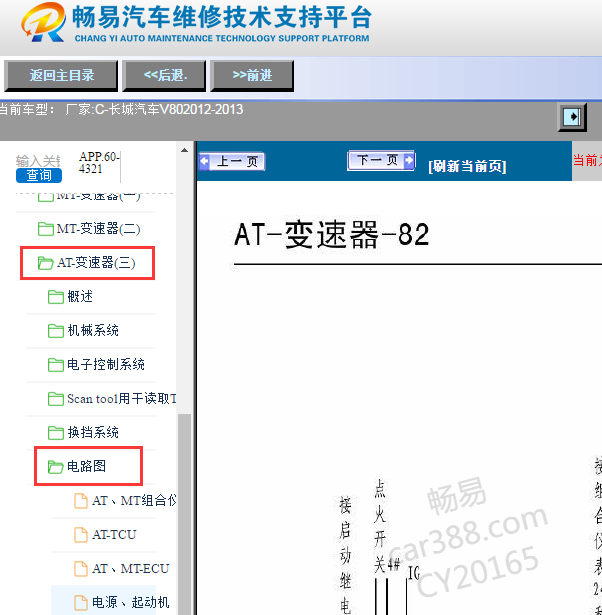Image resolution: width=602 pixels, height=615 pixels.
Task: Click open folder icon beside 电路图
Action: (x=56, y=467)
